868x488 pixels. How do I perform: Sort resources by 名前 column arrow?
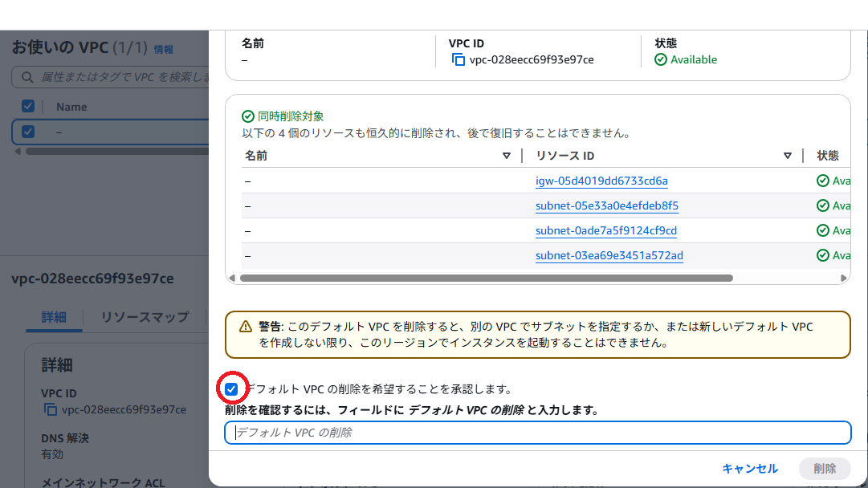[506, 156]
